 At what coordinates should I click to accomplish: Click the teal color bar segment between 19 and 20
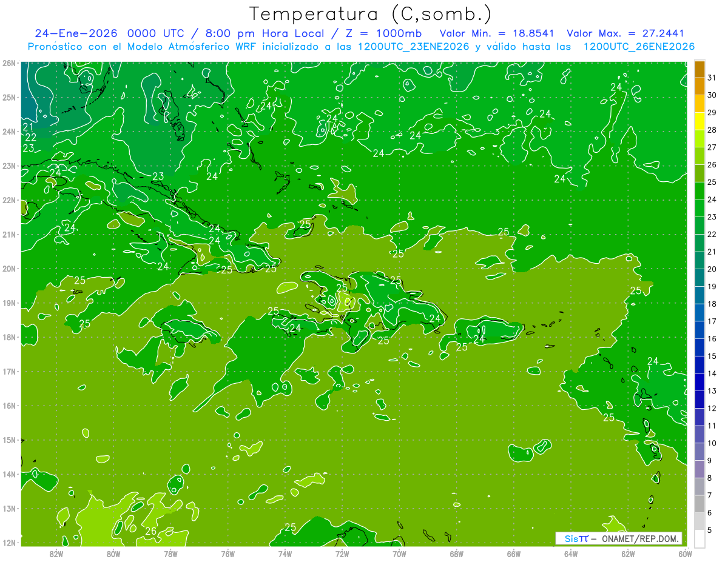[x=699, y=278]
